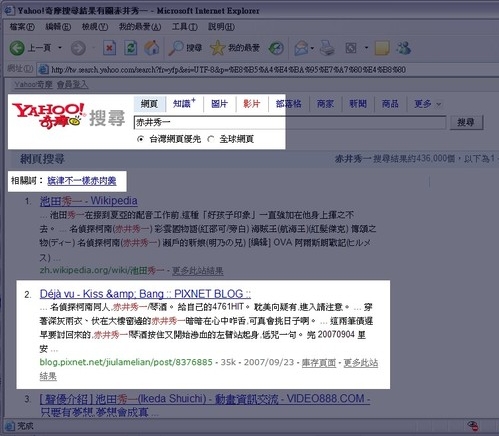Click the address bar URL field
This screenshot has height=436, width=499.
click(x=267, y=70)
